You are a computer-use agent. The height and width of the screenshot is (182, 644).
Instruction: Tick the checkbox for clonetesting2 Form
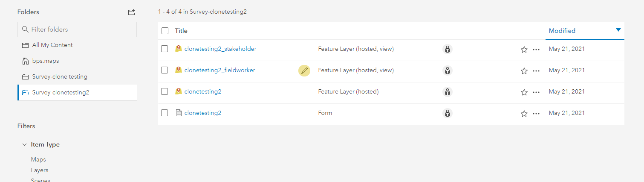pos(165,113)
